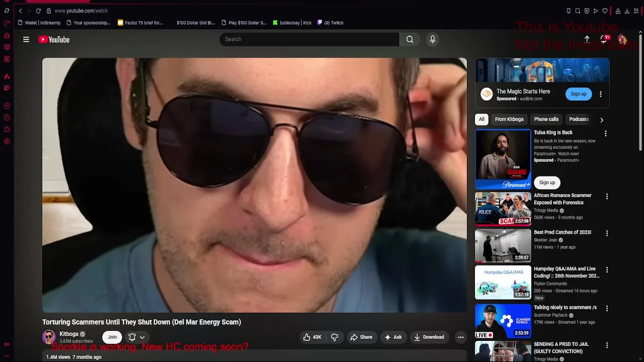The width and height of the screenshot is (644, 362).
Task: Select the All filter chip
Action: (481, 119)
